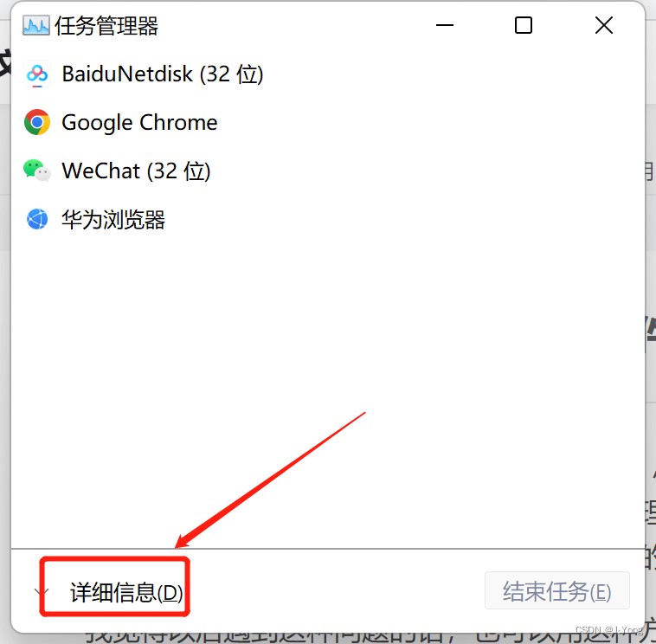Click the 结束任务(E) button

556,591
